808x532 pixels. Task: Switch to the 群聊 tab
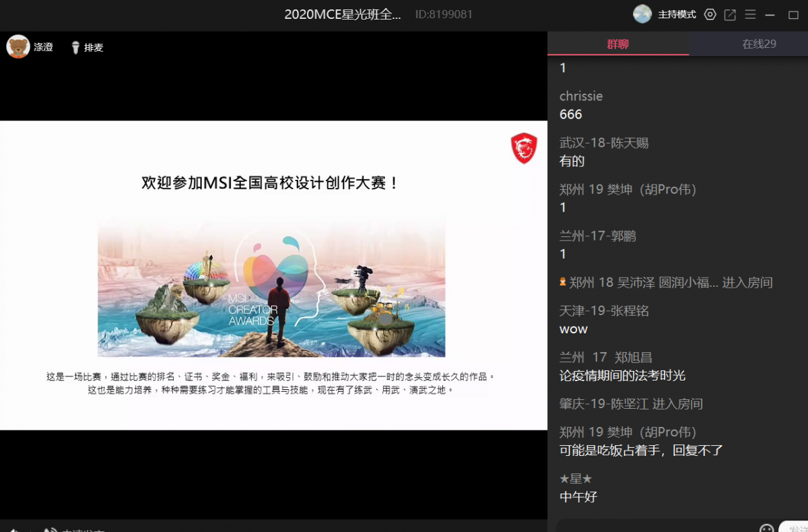tap(618, 44)
